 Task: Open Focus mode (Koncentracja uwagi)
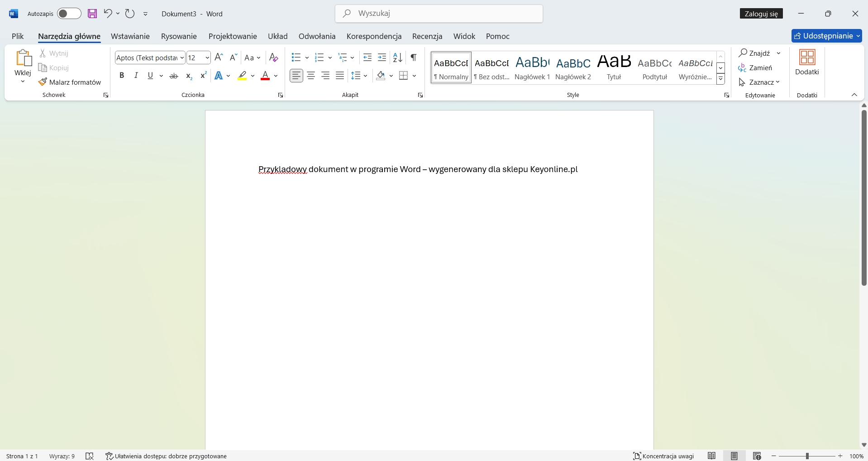tap(663, 456)
